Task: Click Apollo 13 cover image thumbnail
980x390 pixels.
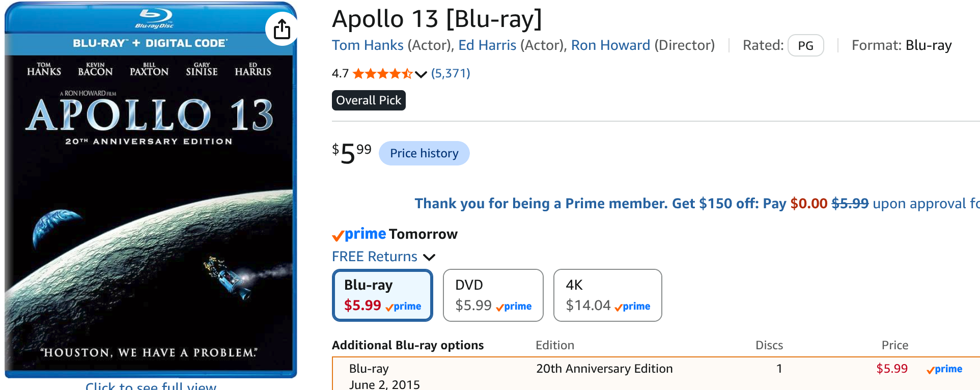Action: (x=151, y=190)
